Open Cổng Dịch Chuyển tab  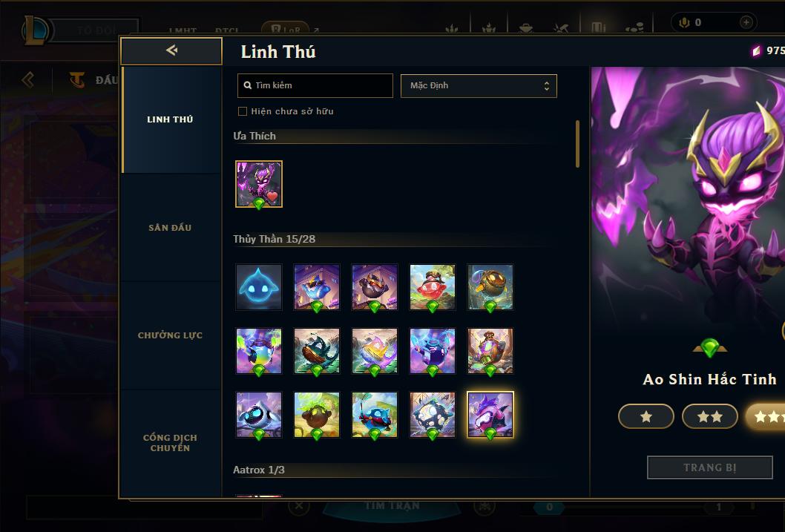pos(170,443)
